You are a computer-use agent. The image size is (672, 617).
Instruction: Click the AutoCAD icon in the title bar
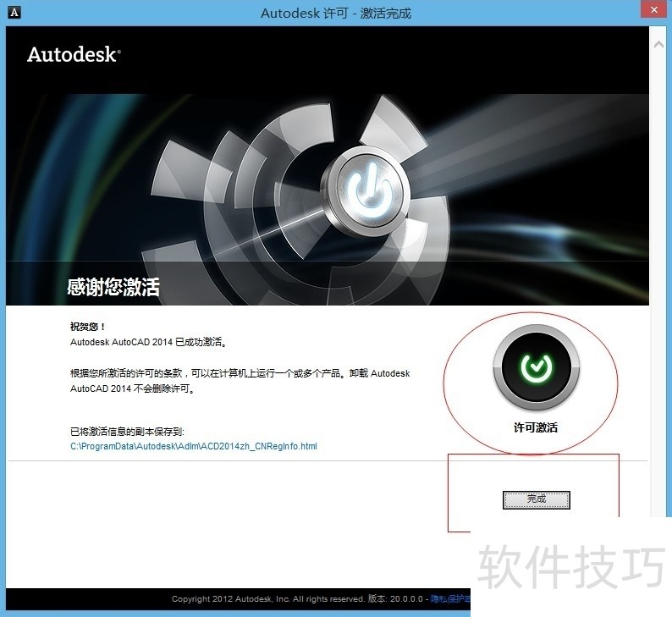tap(14, 13)
